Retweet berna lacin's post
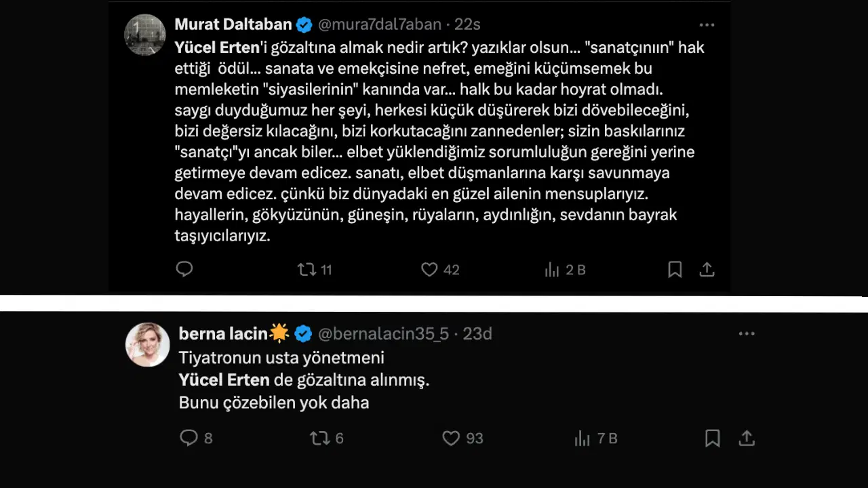 (x=319, y=438)
